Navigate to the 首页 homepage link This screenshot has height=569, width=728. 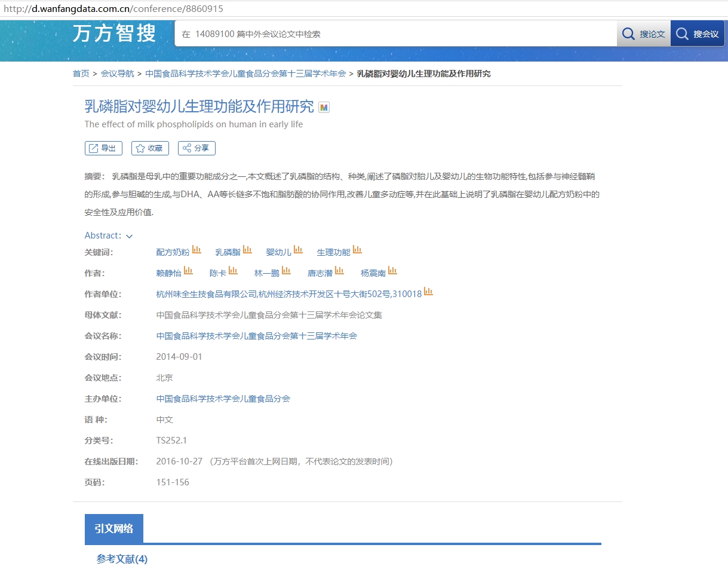tap(81, 74)
